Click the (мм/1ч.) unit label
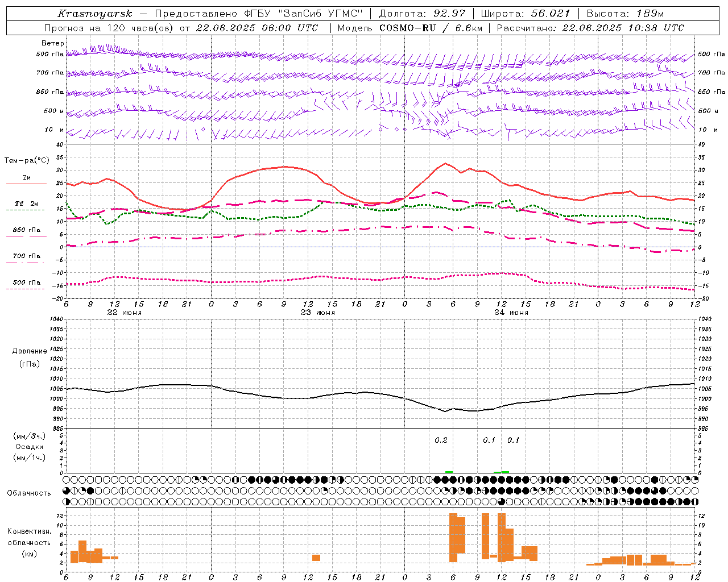Screen dimensions: 728x582 point(30,458)
